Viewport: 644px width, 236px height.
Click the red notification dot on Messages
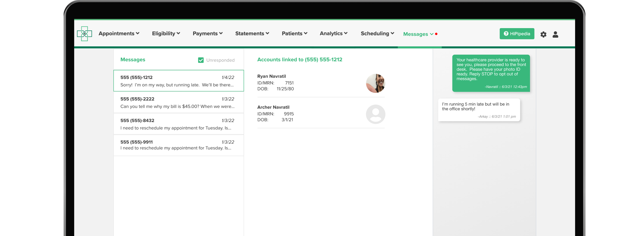436,34
